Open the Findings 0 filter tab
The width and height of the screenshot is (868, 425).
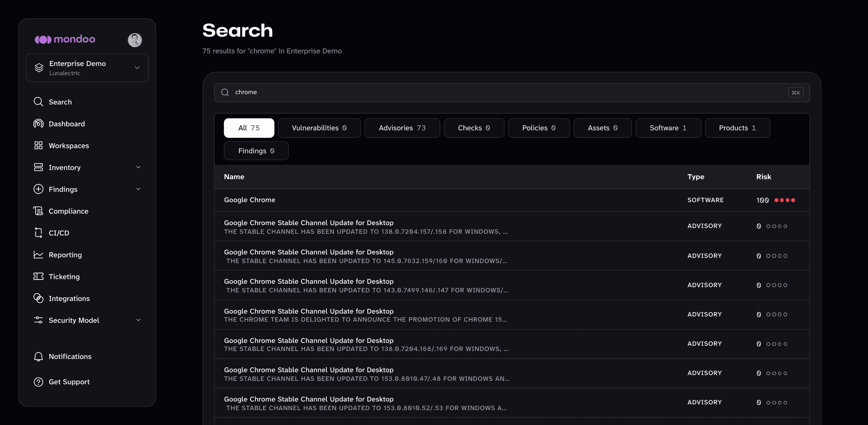(256, 151)
